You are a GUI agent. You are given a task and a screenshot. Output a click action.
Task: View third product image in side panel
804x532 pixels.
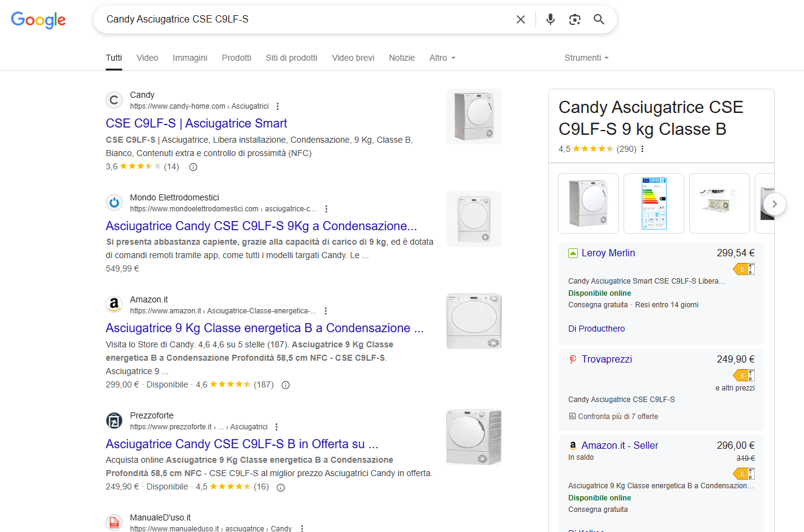[x=720, y=203]
